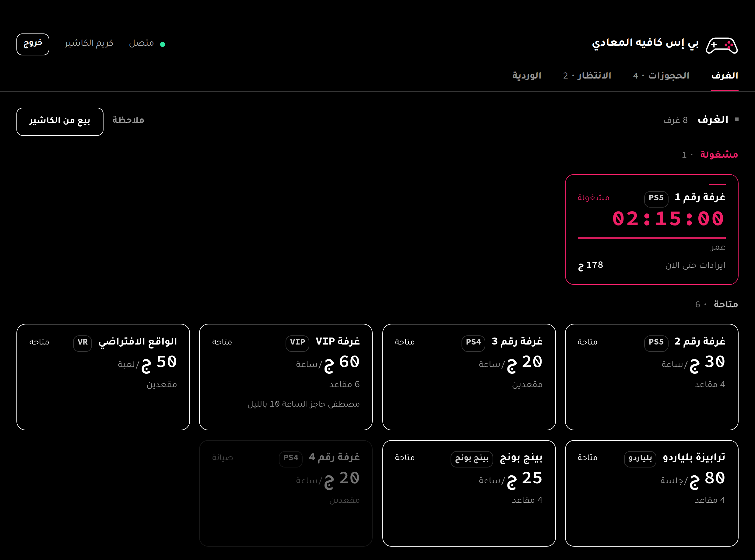Click venue title بي إس كافيه المعادي
This screenshot has height=560, width=755.
tap(645, 43)
